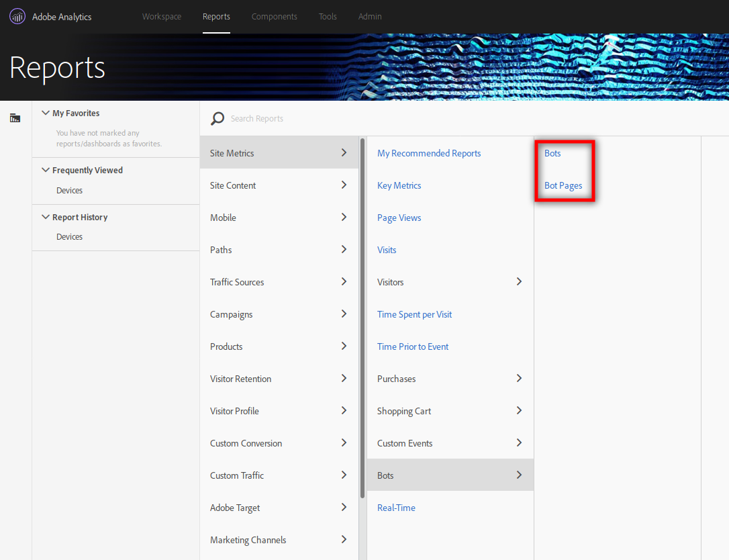Select the Site Metrics category
This screenshot has height=560, width=729.
[279, 152]
